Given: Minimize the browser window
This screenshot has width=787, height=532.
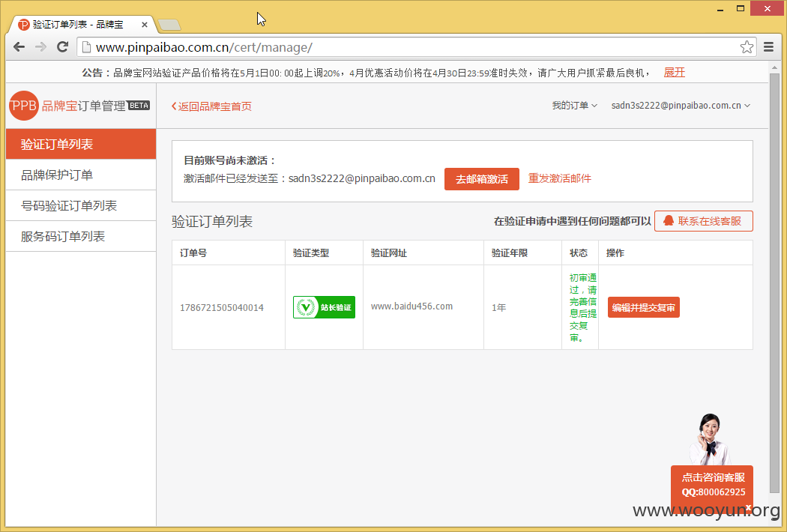Looking at the screenshot, I should 720,9.
